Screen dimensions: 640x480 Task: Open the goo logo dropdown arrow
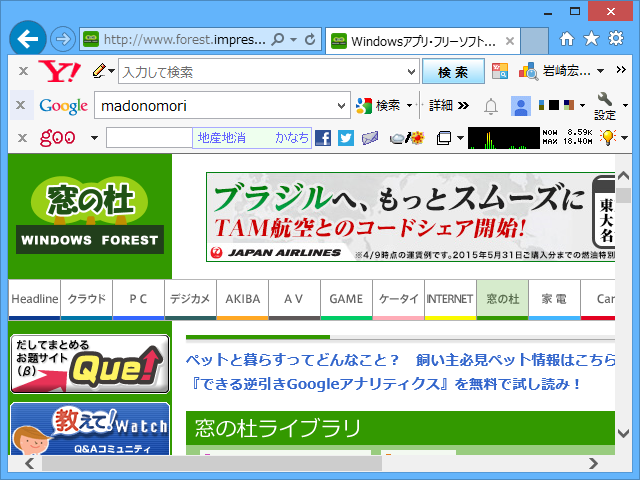(94, 138)
